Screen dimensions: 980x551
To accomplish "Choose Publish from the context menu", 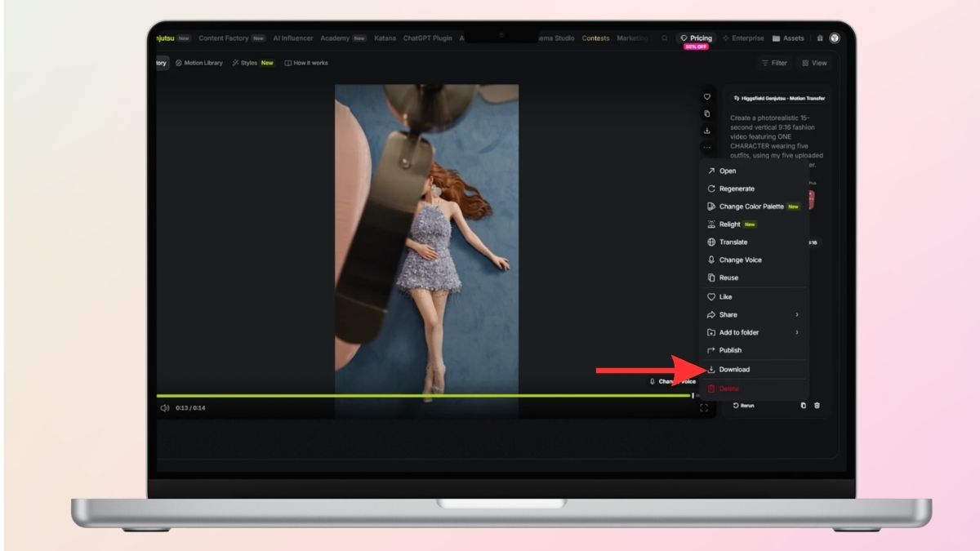I will click(x=755, y=350).
